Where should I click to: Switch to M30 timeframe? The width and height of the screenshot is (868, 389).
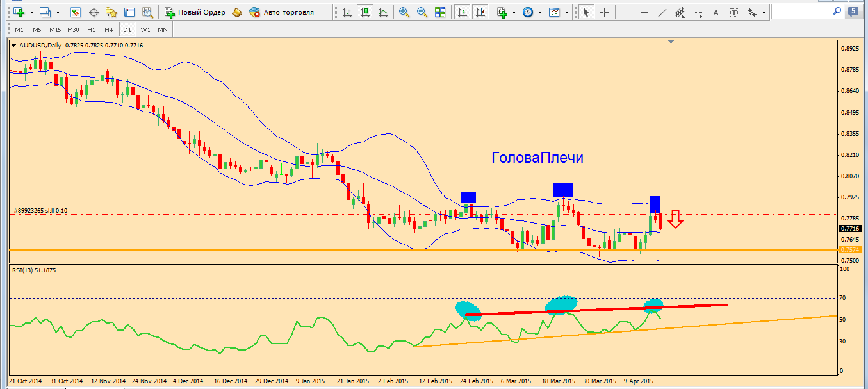point(73,29)
